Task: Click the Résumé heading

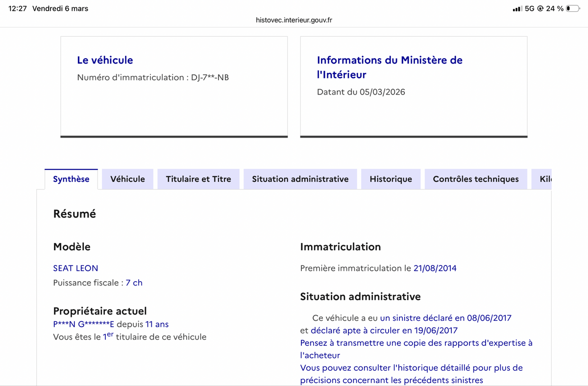Action: click(74, 214)
